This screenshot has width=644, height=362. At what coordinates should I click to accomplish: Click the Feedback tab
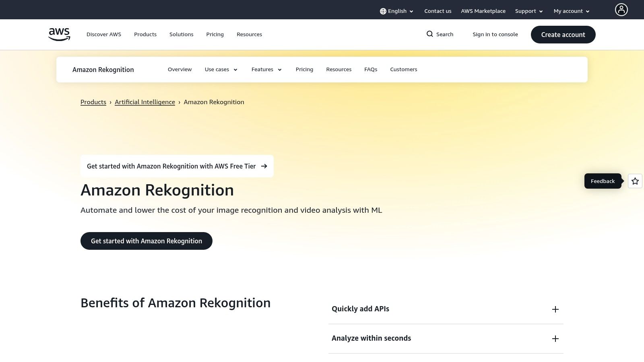click(603, 181)
